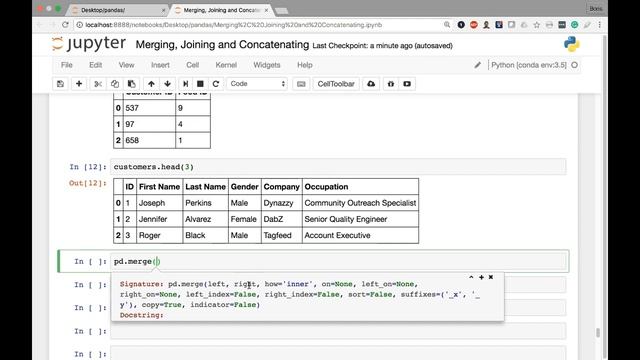Cut selected cell with scissors icon
Viewport: 640px width, 360px height.
pos(98,84)
